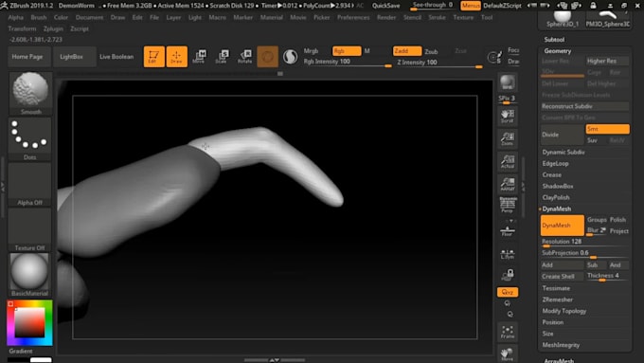Enable Zadd mode
Image resolution: width=644 pixels, height=363 pixels.
[x=407, y=51]
